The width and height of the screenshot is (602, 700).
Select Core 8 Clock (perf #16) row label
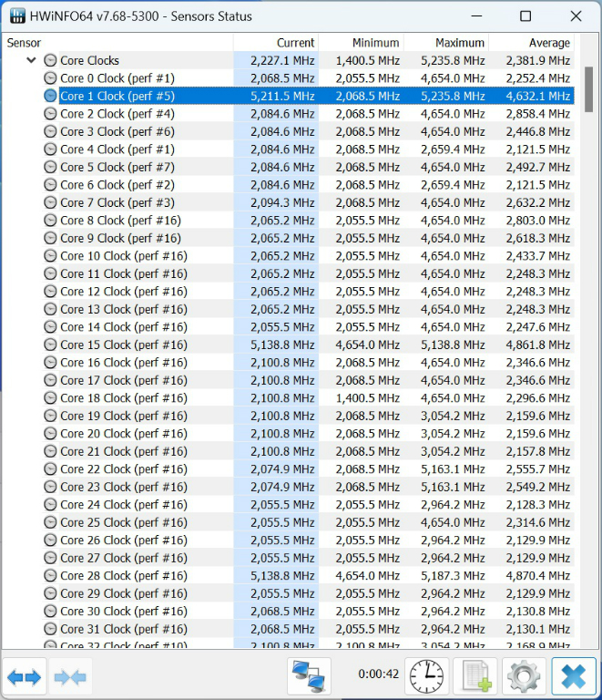(x=120, y=220)
